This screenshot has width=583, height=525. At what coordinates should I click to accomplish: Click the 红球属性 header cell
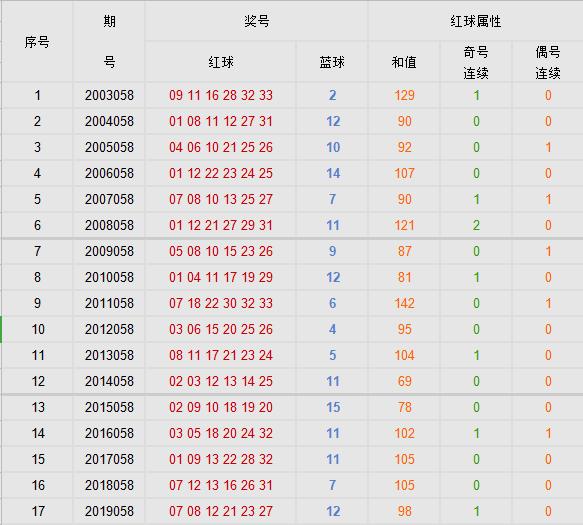point(476,21)
